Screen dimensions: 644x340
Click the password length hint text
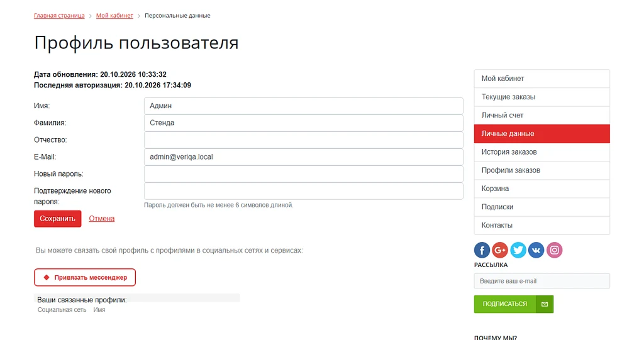coord(218,205)
